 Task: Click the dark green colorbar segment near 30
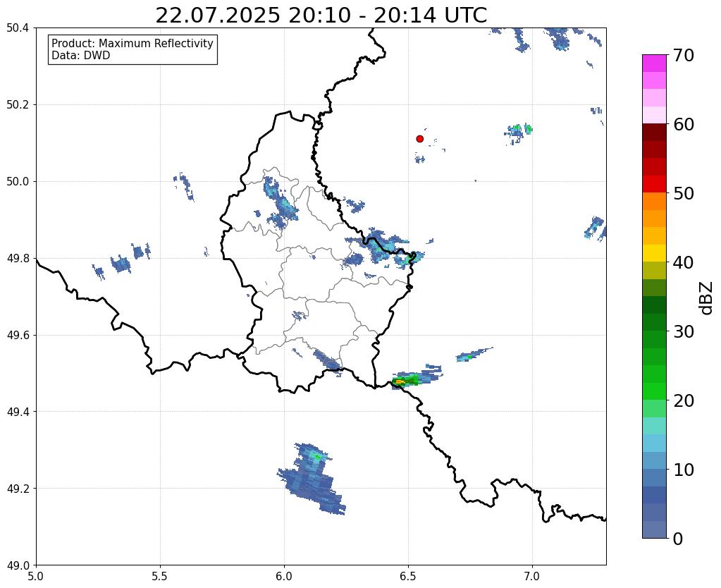tap(654, 322)
